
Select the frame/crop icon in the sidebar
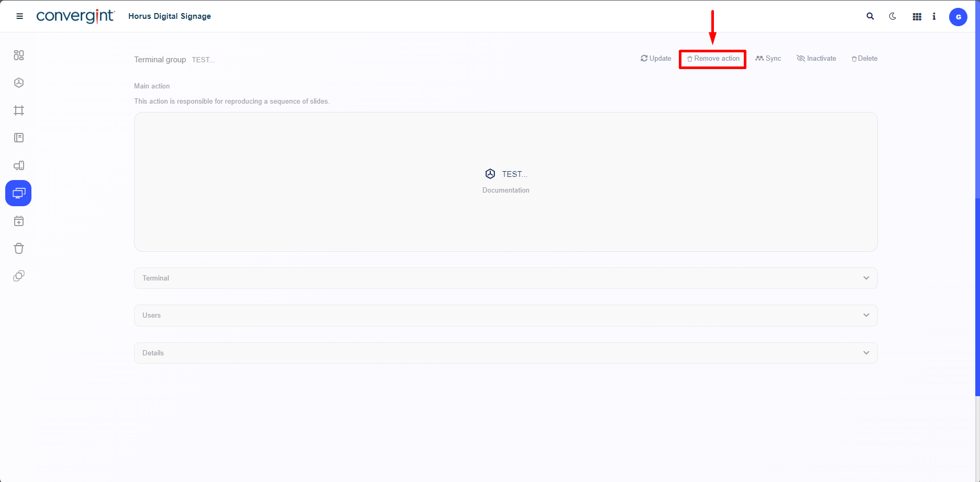tap(19, 110)
